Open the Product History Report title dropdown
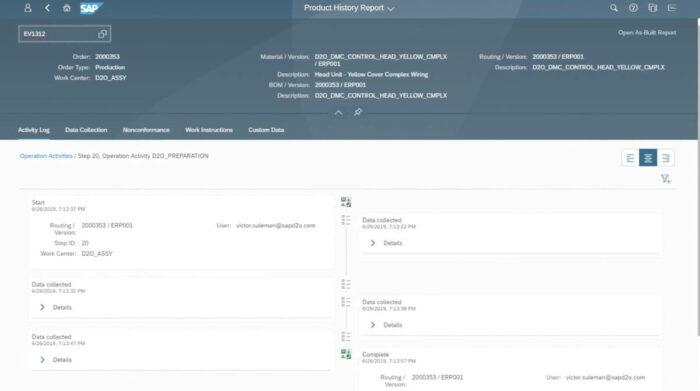Image resolution: width=700 pixels, height=391 pixels. [x=349, y=8]
